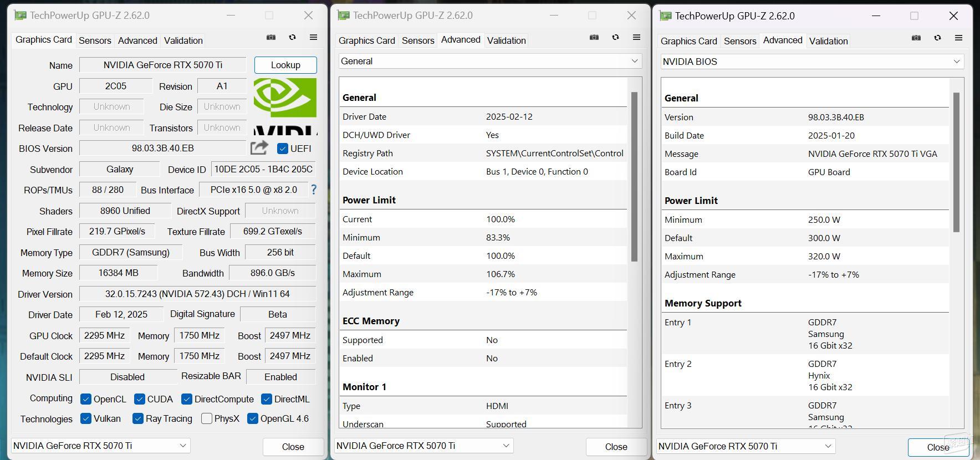Viewport: 980px width, 460px height.
Task: Click the BIOS Version field
Action: [162, 149]
